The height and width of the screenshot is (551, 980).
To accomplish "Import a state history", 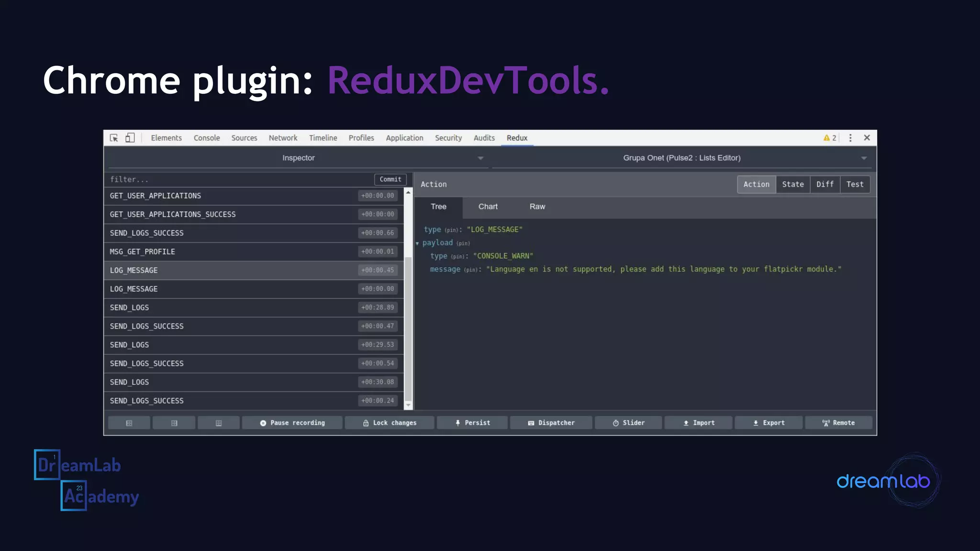I will pos(699,423).
